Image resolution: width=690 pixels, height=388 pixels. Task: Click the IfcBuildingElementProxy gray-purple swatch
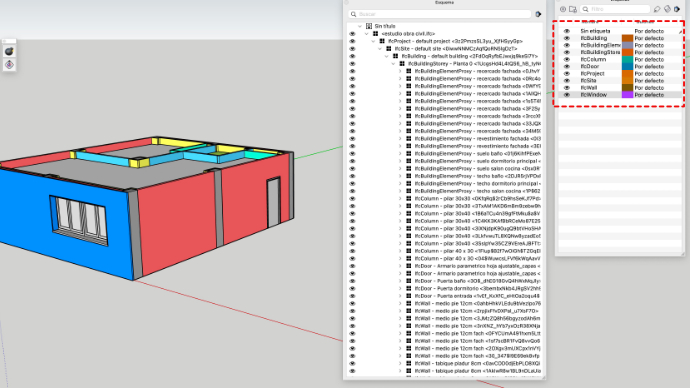pyautogui.click(x=627, y=45)
